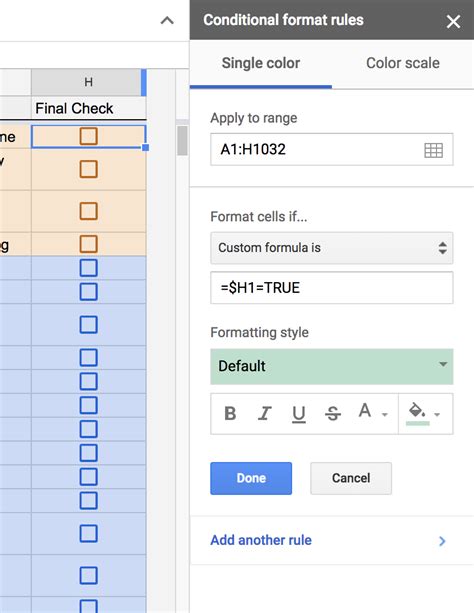Click the Cancel button
Screen dimensions: 474x613
351,478
